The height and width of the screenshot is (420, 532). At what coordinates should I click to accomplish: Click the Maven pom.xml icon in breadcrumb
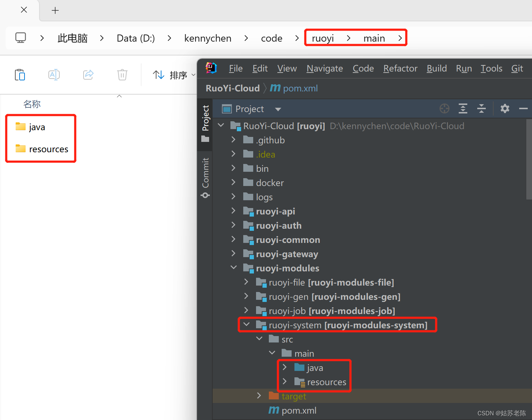[275, 88]
